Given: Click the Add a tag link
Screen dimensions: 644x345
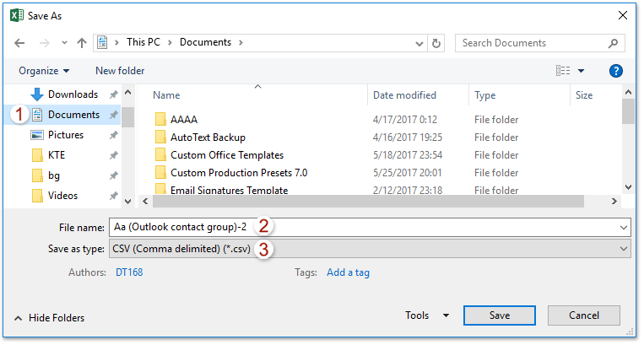Looking at the screenshot, I should click(348, 272).
